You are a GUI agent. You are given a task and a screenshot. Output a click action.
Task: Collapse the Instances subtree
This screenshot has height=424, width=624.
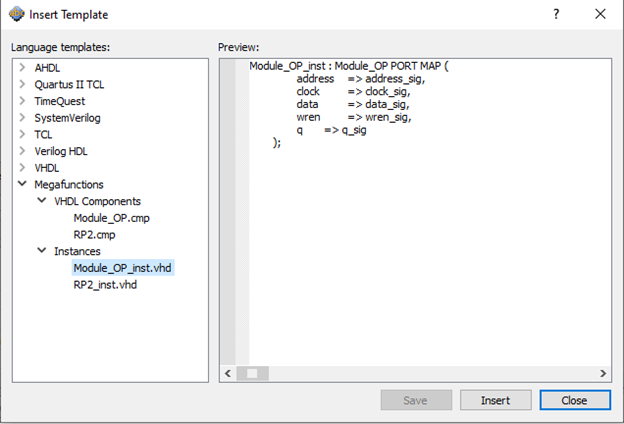coord(42,251)
